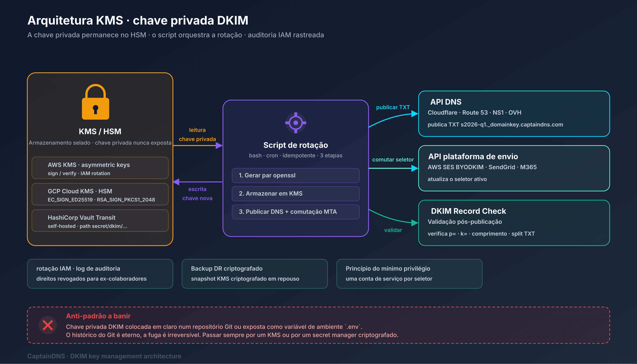This screenshot has width=637, height=364.
Task: Click the 'publicar TXT' label
Action: coord(393,107)
